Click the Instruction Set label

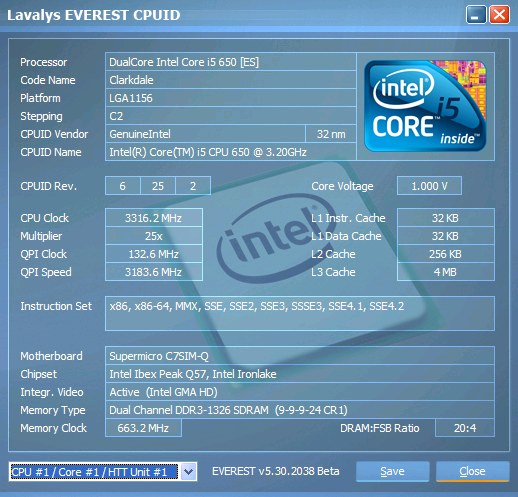click(x=56, y=306)
